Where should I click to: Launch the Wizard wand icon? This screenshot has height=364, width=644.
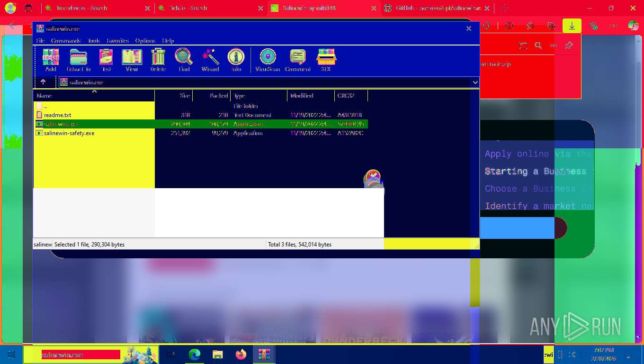(x=210, y=60)
